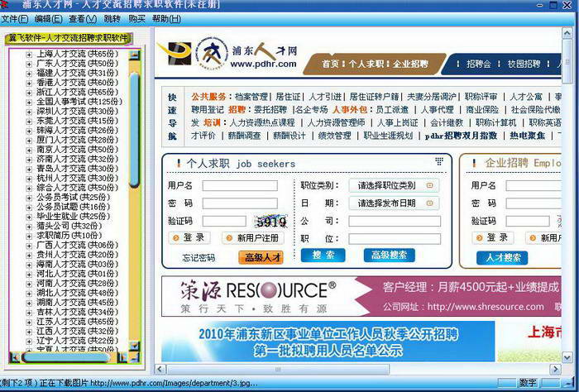Open the 发布日期 date dropdown selector
Image resolution: width=579 pixels, height=392 pixels.
[394, 203]
